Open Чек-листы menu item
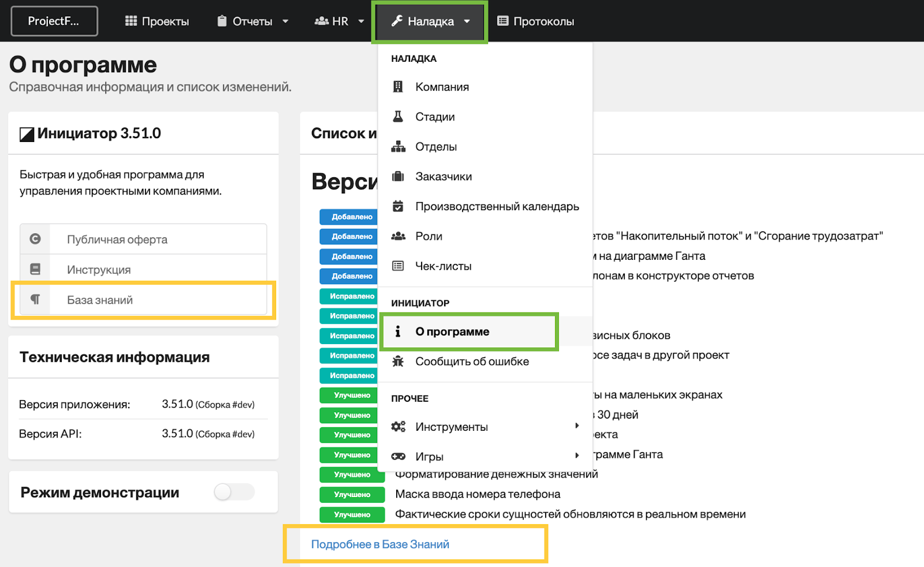The width and height of the screenshot is (924, 567). 485,266
